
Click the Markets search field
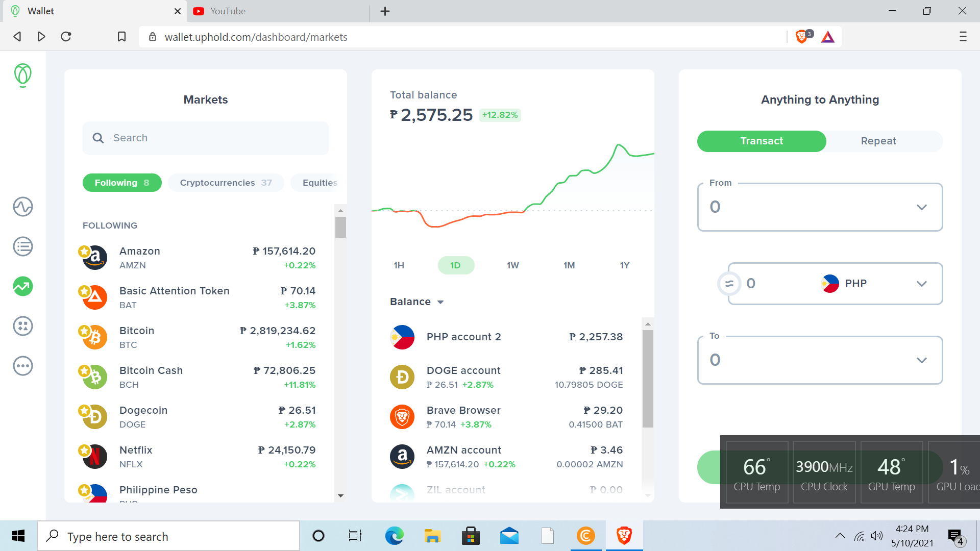click(x=206, y=138)
